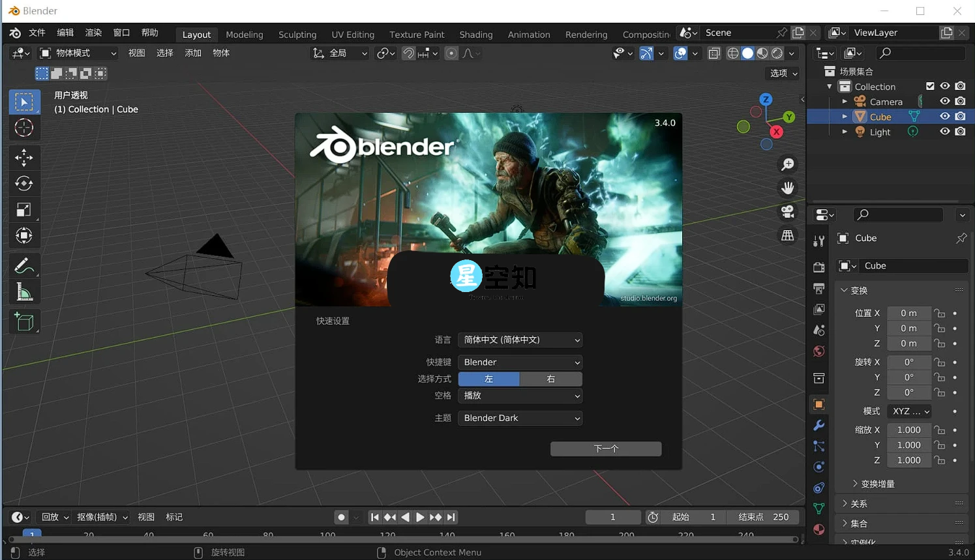Open the 语言 language dropdown
The height and width of the screenshot is (560, 975).
(520, 340)
